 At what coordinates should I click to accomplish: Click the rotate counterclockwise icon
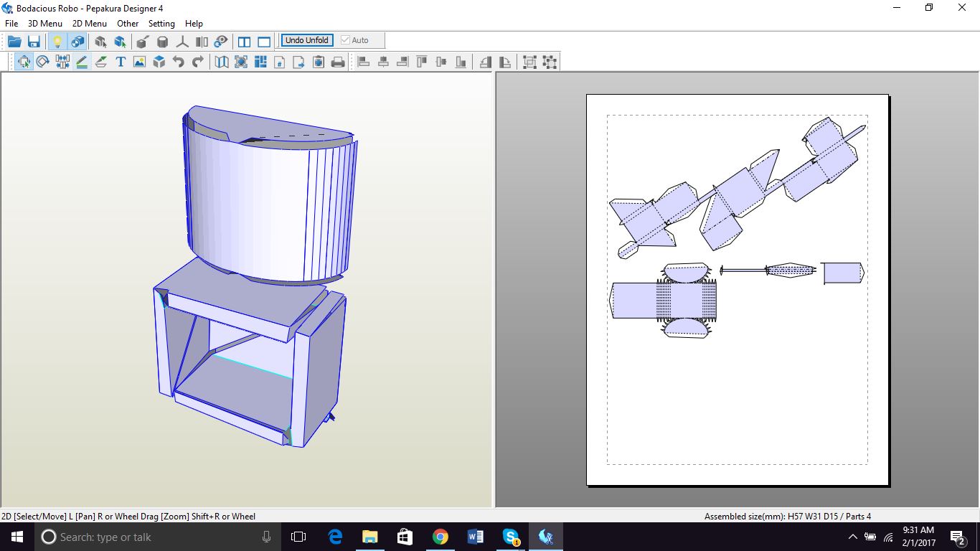tap(486, 62)
